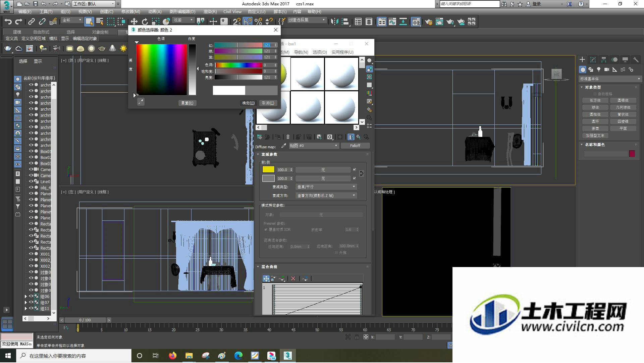Open the 标准基本体 category dropdown

[610, 79]
